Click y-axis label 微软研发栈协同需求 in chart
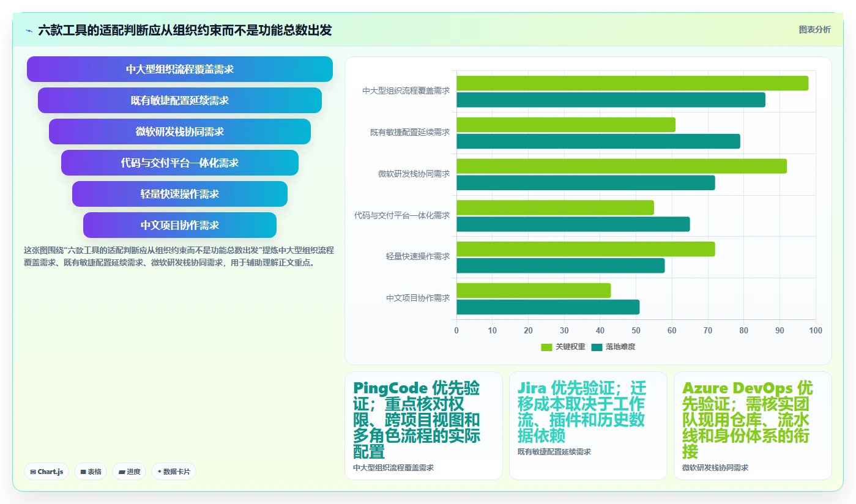This screenshot has width=856, height=504. pyautogui.click(x=414, y=174)
